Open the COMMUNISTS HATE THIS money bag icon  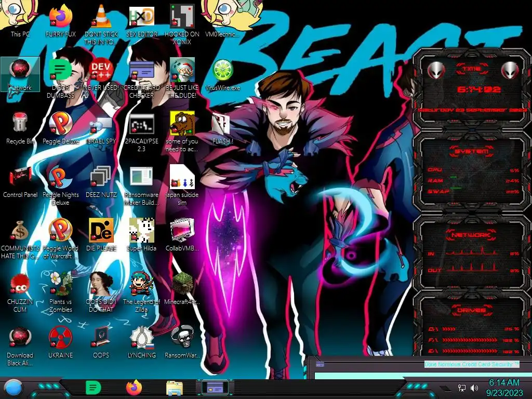[x=20, y=239]
